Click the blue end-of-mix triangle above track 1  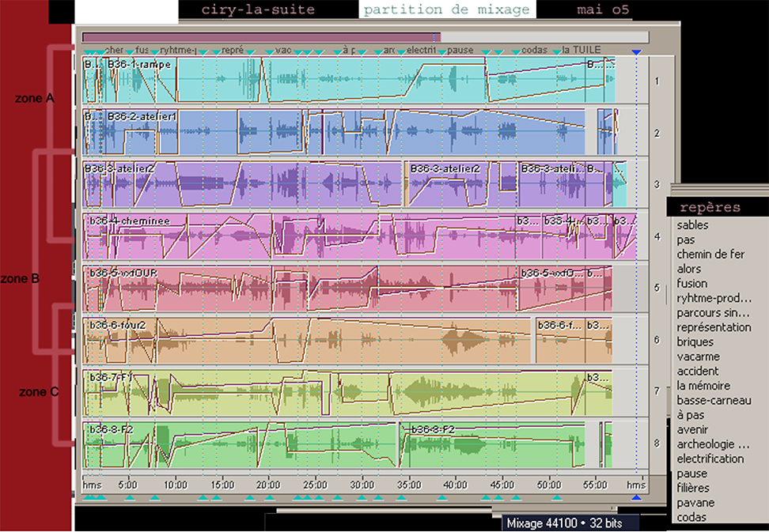point(637,52)
